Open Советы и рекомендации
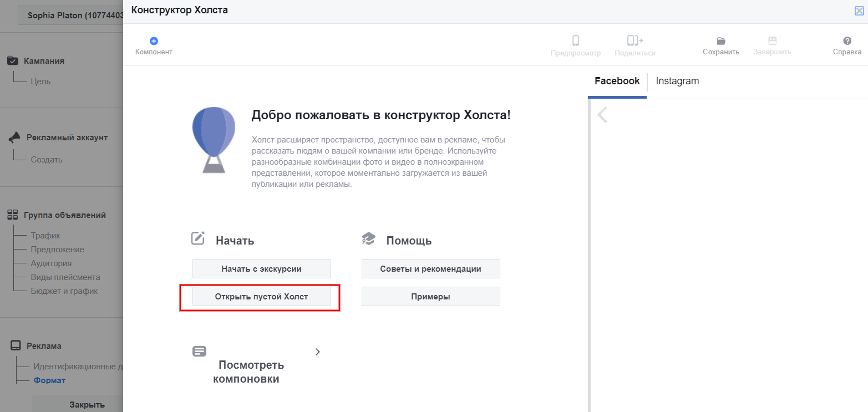Screen dimensions: 868x412 click(430, 269)
